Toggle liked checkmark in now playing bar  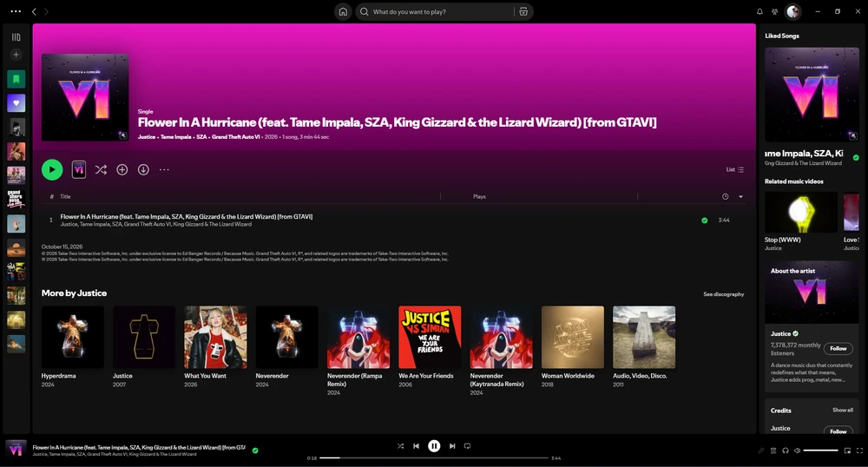tap(255, 451)
